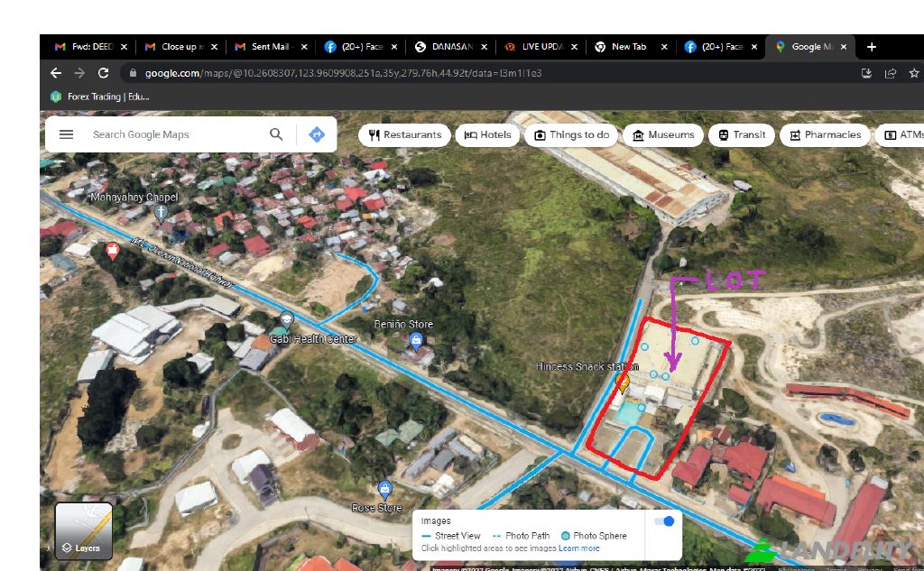Select the Rose Store map marker

click(385, 490)
